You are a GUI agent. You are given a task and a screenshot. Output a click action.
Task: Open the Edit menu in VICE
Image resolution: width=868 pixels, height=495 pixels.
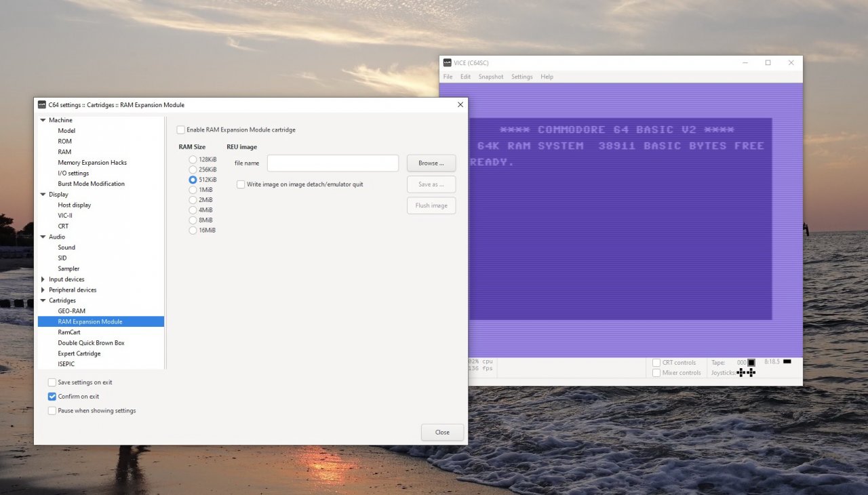pyautogui.click(x=465, y=77)
